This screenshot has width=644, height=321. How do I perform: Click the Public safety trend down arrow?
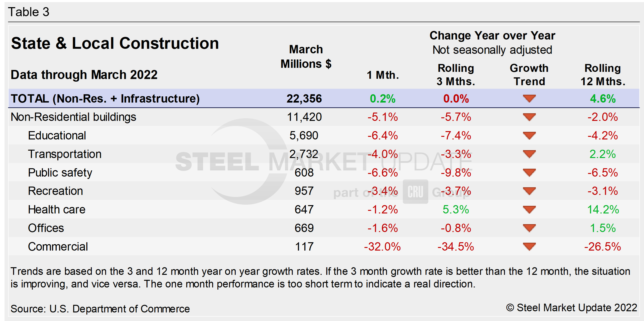[x=529, y=172]
